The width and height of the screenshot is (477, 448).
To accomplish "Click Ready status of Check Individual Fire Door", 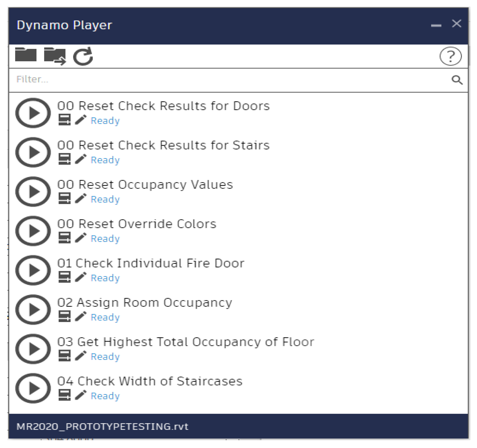I will [x=105, y=278].
